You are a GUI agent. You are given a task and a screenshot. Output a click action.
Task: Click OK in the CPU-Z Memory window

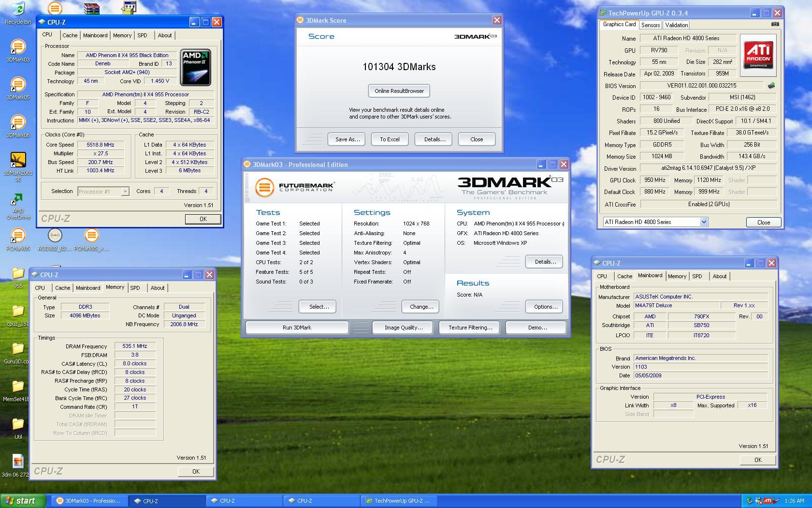click(196, 471)
